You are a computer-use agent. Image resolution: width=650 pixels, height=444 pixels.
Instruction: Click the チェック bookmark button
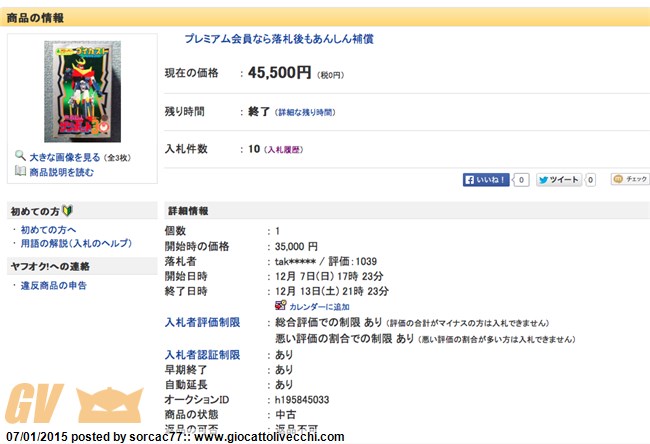[630, 180]
